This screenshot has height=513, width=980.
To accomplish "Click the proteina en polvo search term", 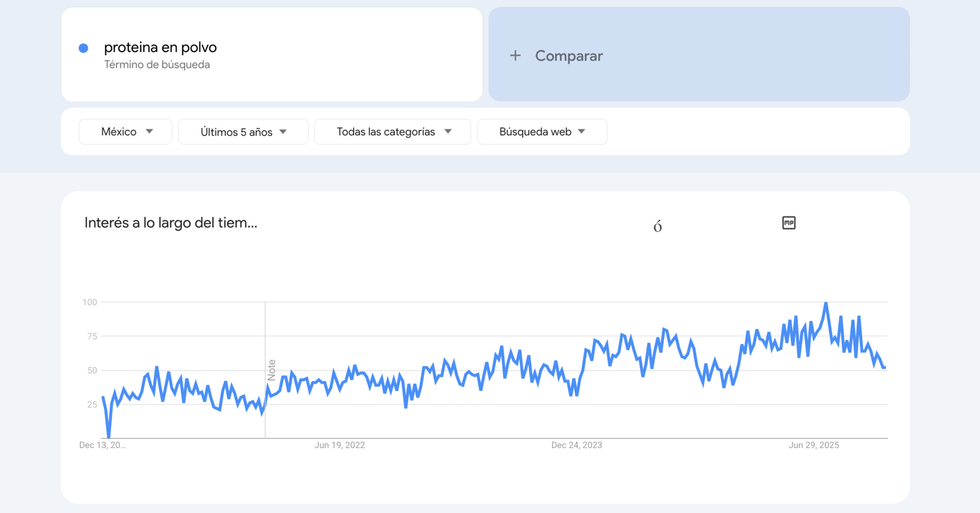I will click(x=160, y=47).
